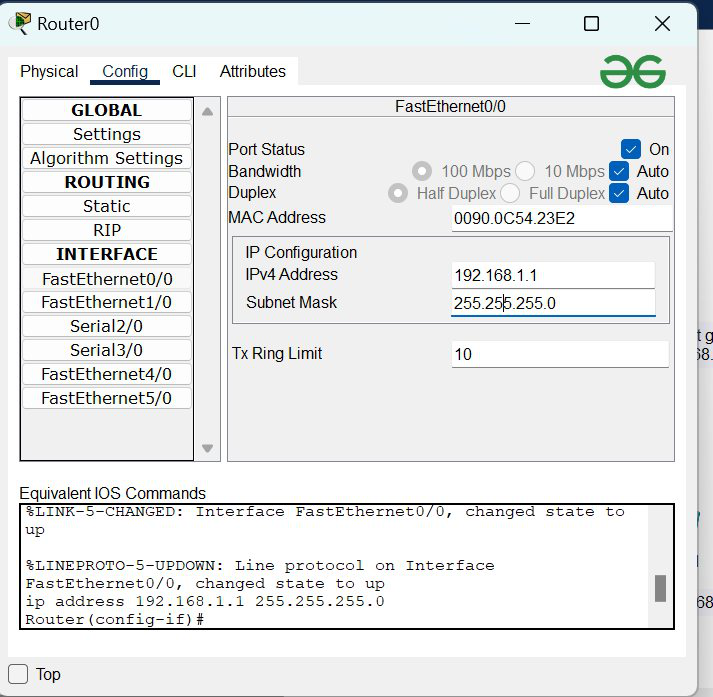Open the RIP routing settings
713x697 pixels.
click(x=107, y=230)
